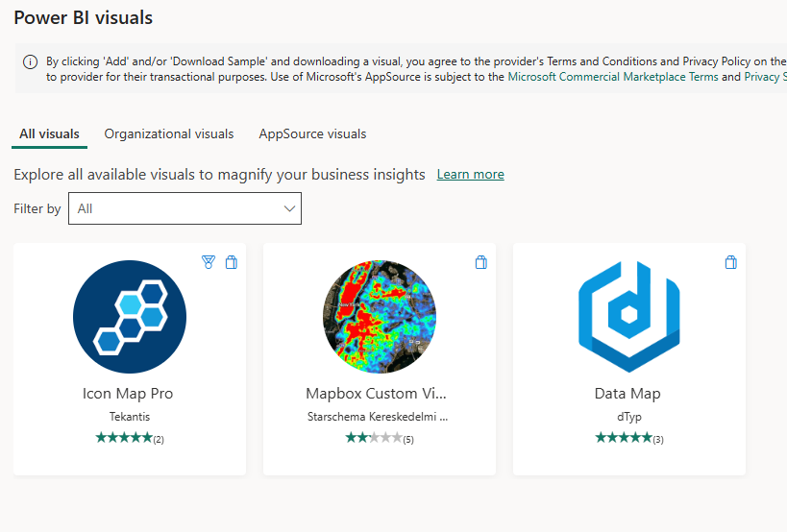This screenshot has height=532, width=787.
Task: Expand the Filter by chevron arrow
Action: pos(289,208)
